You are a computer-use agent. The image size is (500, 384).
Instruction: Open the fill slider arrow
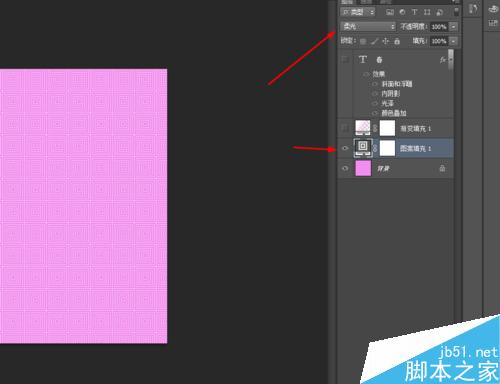(454, 41)
